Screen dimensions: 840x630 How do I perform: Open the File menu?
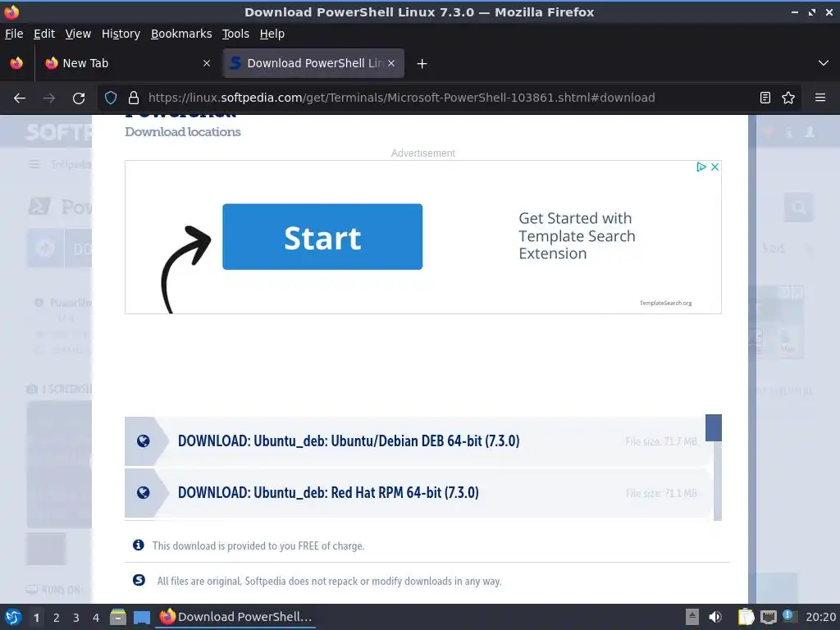14,34
